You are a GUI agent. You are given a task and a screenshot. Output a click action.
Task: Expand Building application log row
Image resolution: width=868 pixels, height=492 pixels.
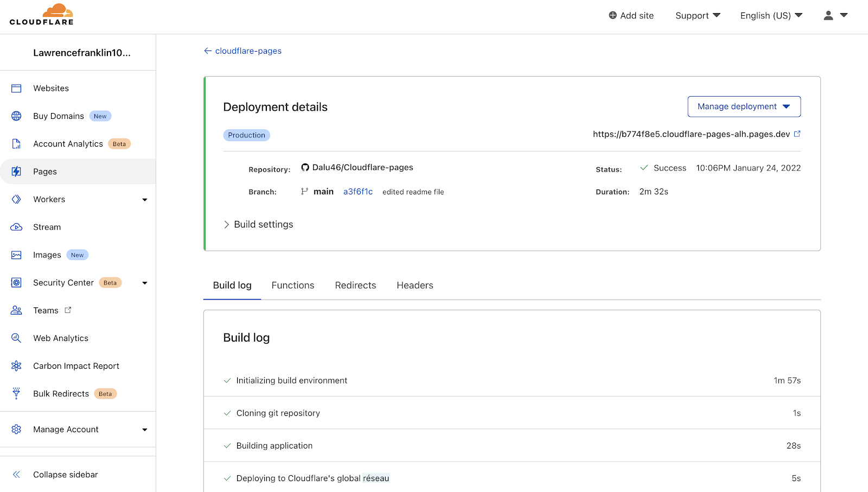pos(512,446)
